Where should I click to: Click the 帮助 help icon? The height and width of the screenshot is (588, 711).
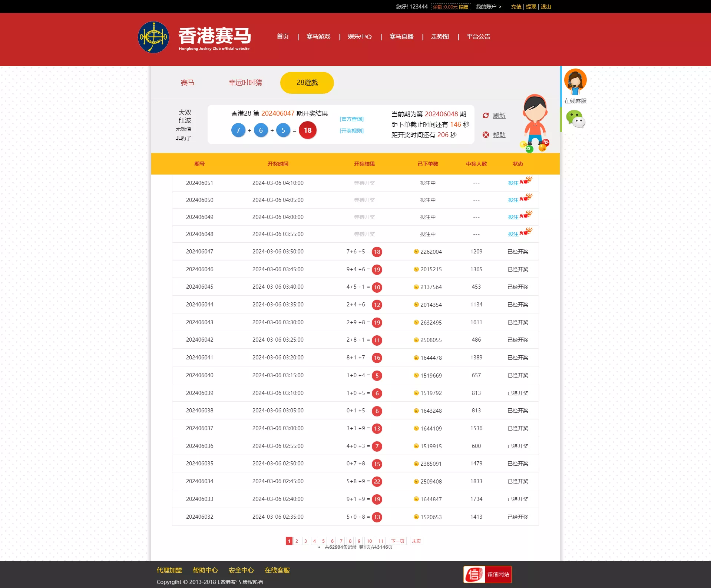point(486,135)
